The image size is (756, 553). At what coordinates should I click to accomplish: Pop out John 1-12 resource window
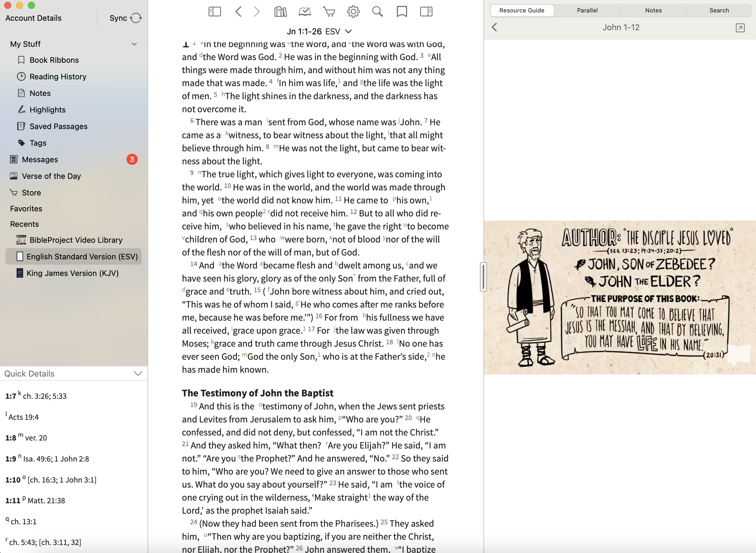[740, 28]
